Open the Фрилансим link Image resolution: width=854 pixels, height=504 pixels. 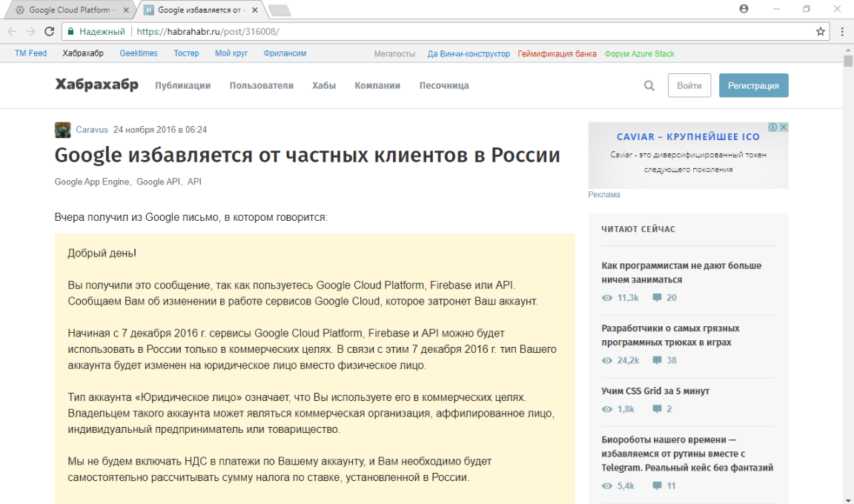tap(285, 53)
